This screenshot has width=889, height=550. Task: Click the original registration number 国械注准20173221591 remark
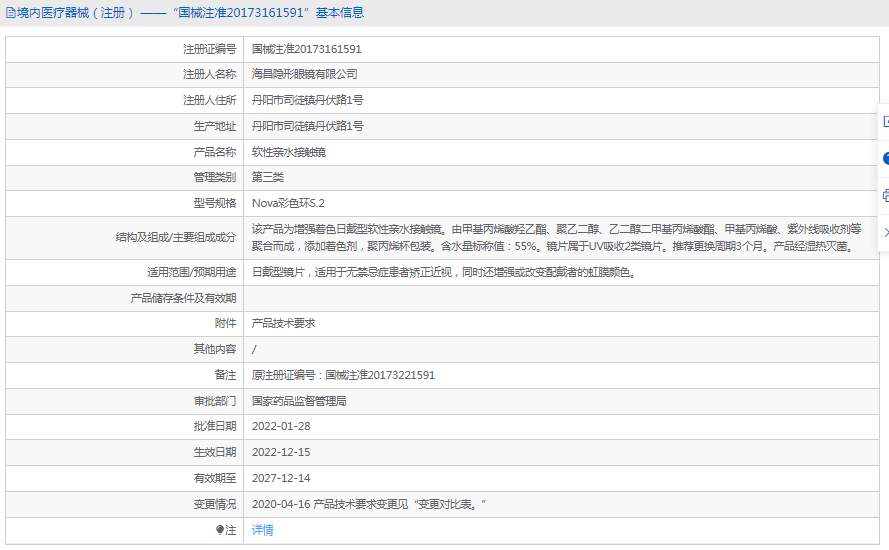(x=343, y=376)
